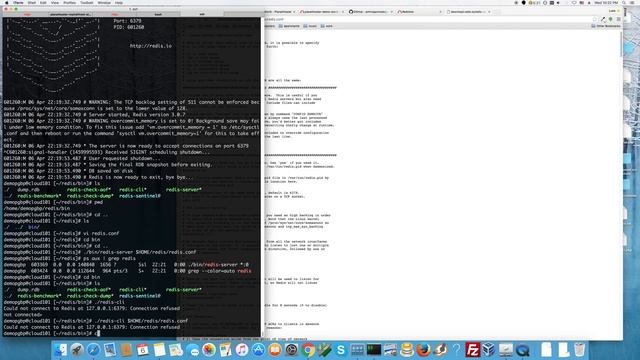
Task: Open the Trash in the dock
Action: (579, 350)
